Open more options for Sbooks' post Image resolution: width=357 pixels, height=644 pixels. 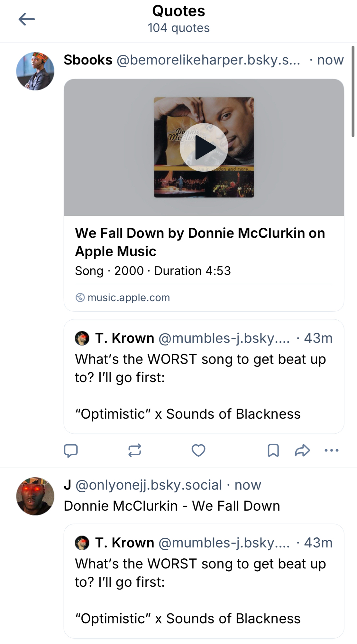point(332,450)
